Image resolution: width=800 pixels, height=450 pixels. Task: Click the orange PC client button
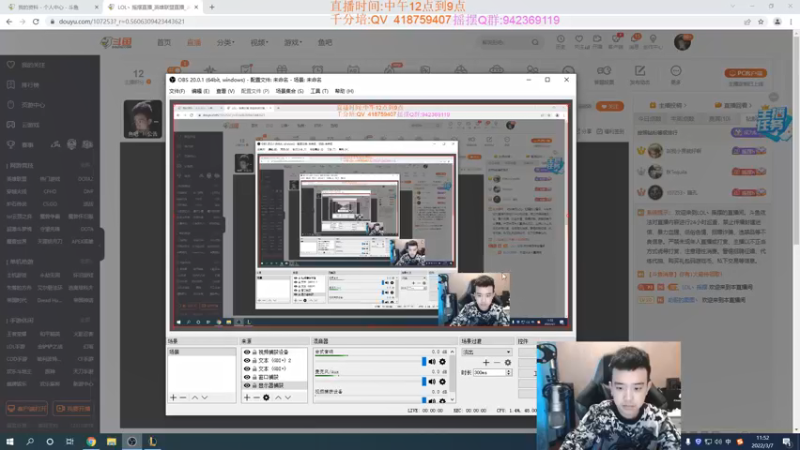[745, 73]
